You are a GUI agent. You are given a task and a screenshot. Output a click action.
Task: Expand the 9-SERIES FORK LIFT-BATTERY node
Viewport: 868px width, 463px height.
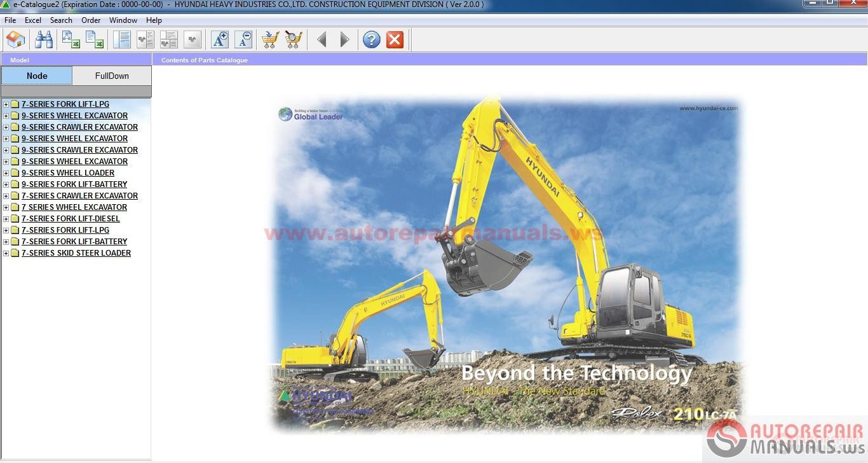click(6, 184)
